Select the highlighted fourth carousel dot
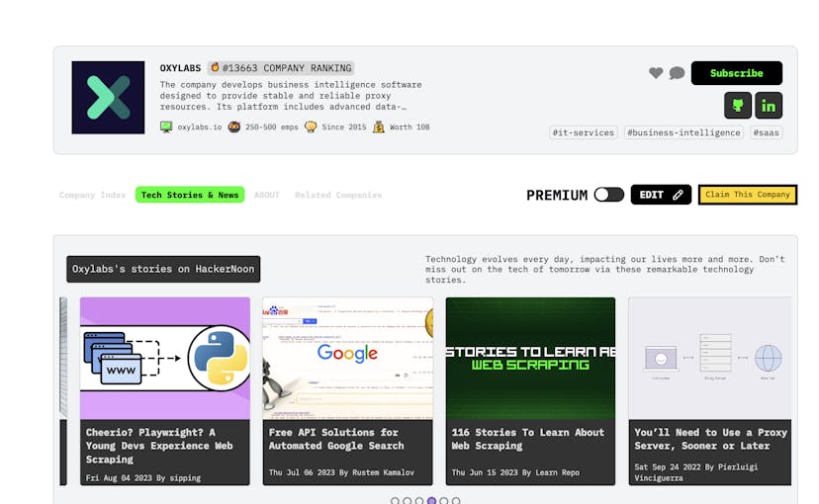Image resolution: width=819 pixels, height=504 pixels. (x=431, y=501)
